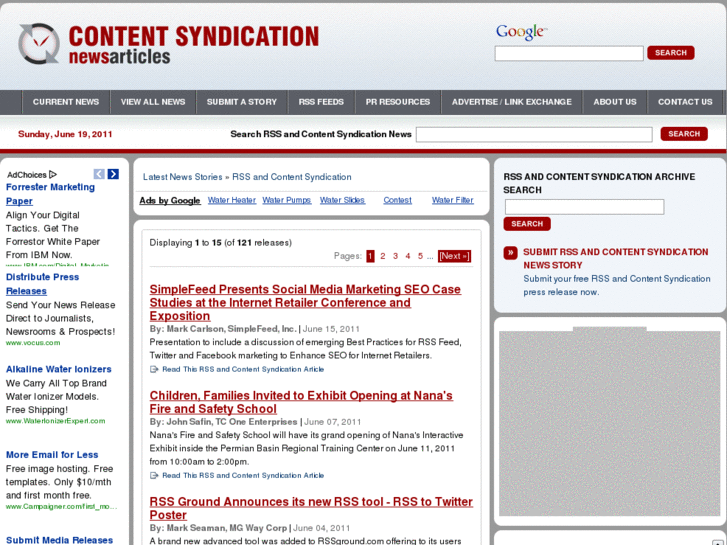Open the Contact Us page

685,102
